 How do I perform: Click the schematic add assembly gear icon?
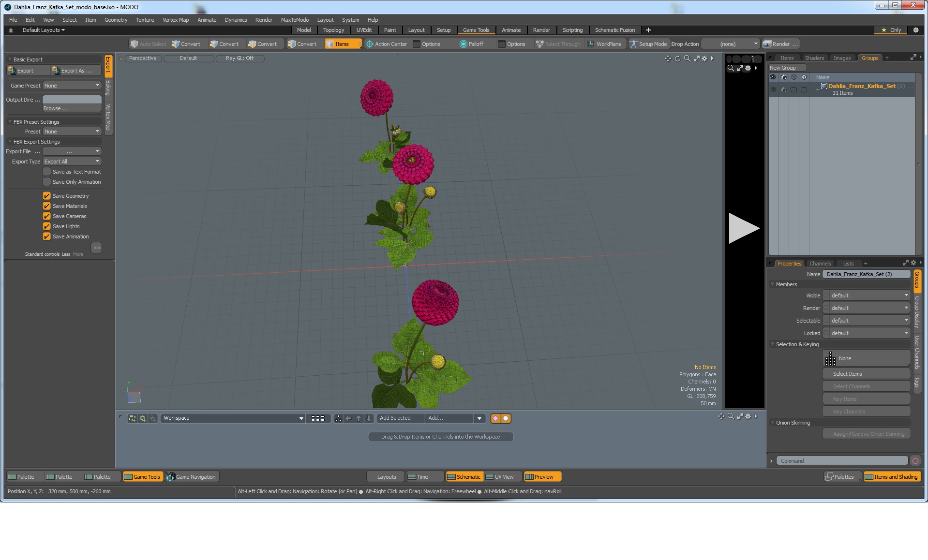[143, 418]
